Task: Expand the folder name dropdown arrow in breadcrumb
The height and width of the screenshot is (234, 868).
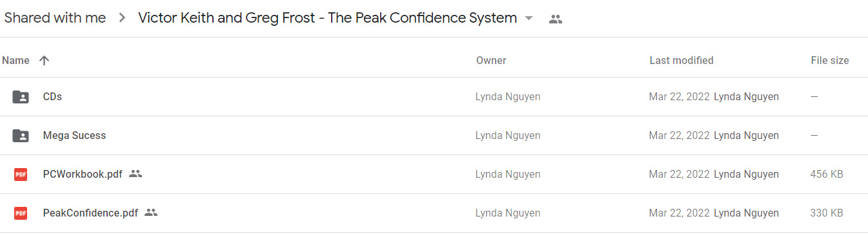Action: [x=529, y=19]
